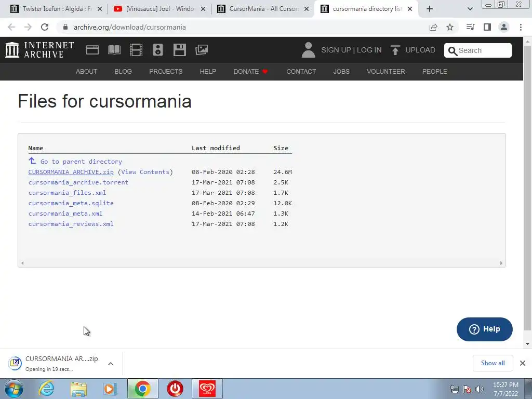
Task: Expand the download item options chevron
Action: pos(111,364)
